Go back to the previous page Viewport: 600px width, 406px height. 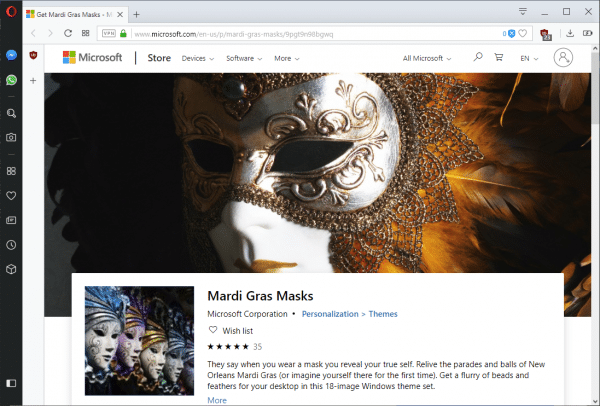[x=33, y=34]
